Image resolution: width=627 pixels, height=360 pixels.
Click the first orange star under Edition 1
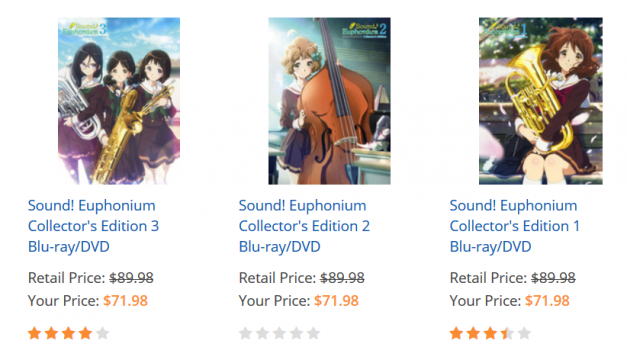pos(456,333)
